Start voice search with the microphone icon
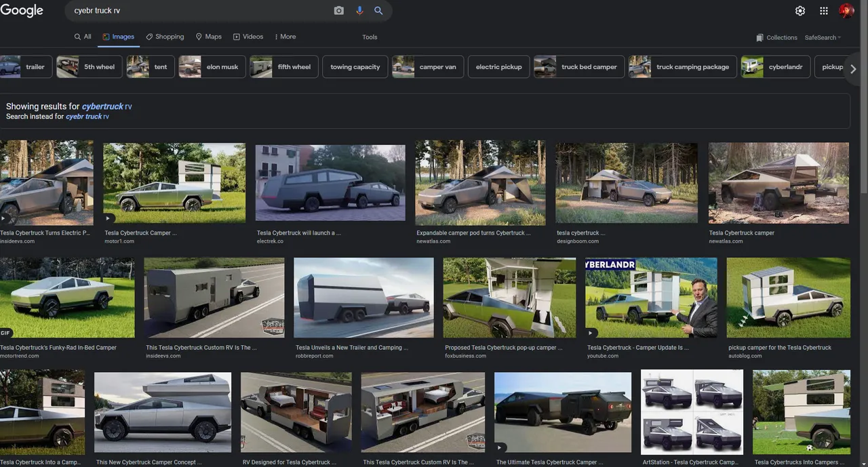Viewport: 868px width, 467px height. pyautogui.click(x=359, y=11)
